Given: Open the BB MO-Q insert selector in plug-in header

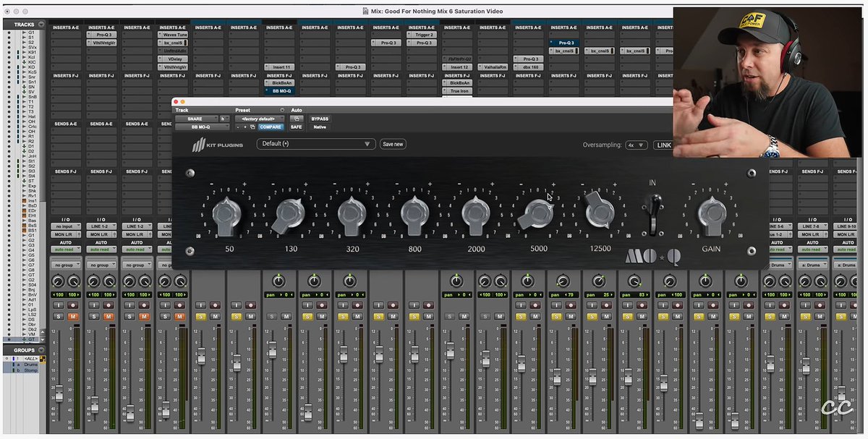Looking at the screenshot, I should point(203,127).
